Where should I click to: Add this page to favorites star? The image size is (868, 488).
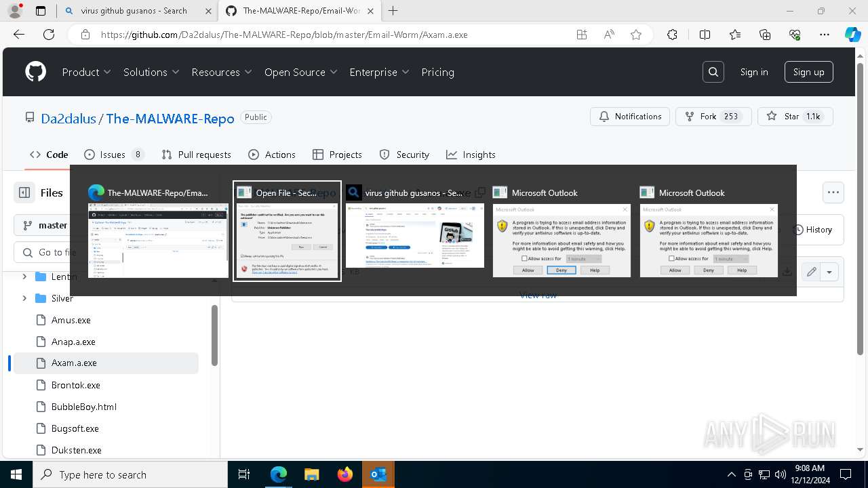pyautogui.click(x=636, y=35)
